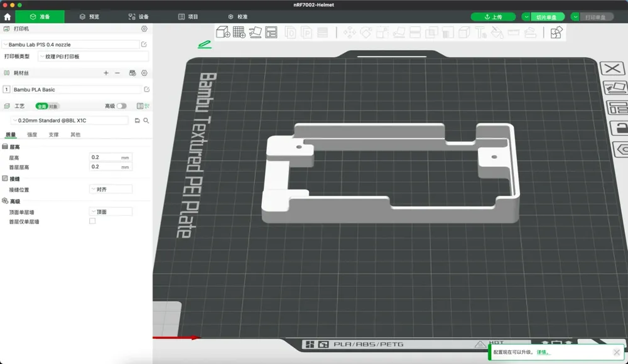Image resolution: width=628 pixels, height=364 pixels.
Task: Edit the Bambu PLA Basic preset icon
Action: pos(146,89)
